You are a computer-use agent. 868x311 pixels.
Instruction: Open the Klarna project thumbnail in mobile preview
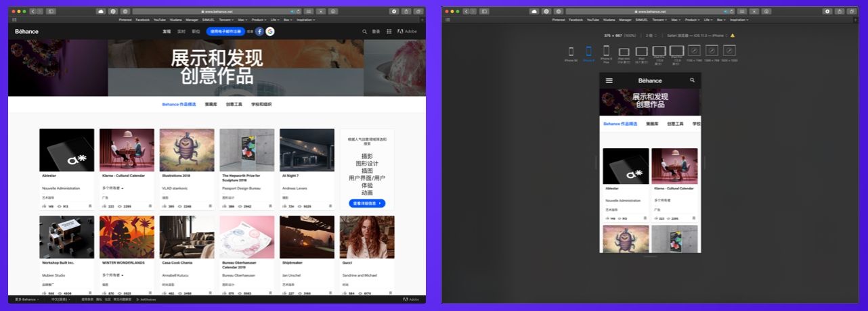click(674, 166)
